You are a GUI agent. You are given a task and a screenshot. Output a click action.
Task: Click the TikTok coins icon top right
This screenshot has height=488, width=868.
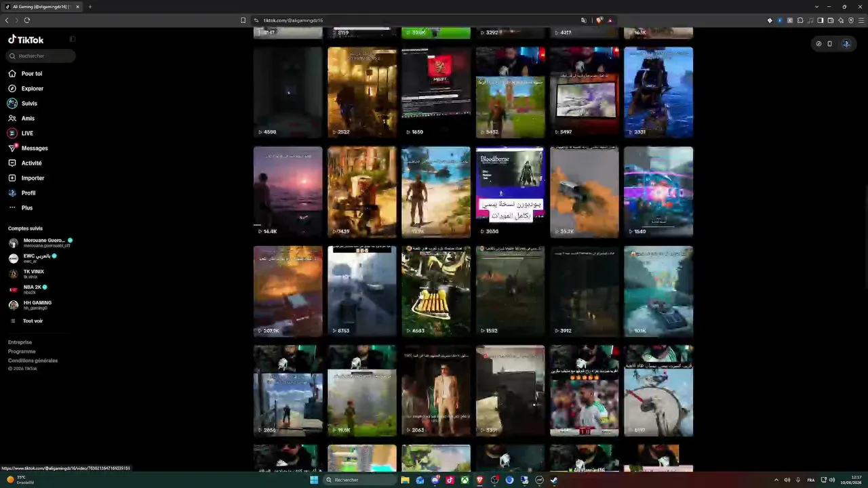pos(818,43)
